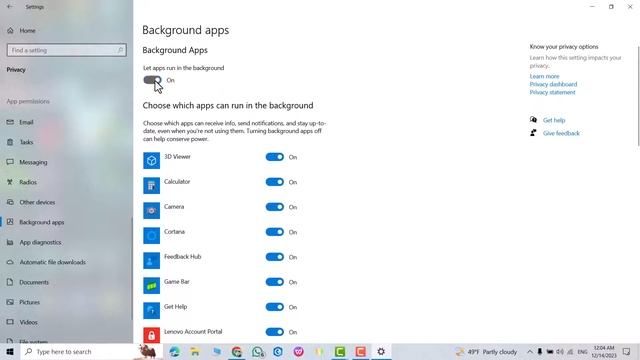Open Microsoft Edge from the taskbar
This screenshot has width=640, height=360.
(175, 351)
